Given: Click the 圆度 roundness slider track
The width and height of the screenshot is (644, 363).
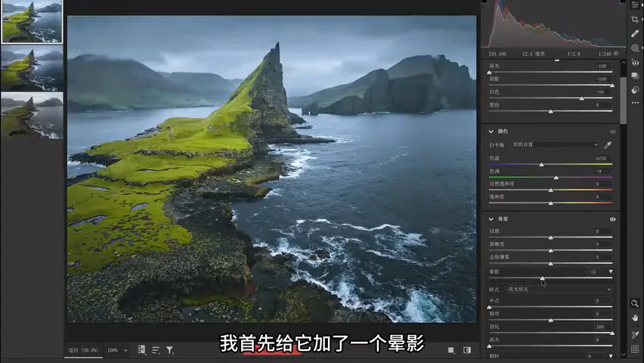Looking at the screenshot, I should (551, 320).
